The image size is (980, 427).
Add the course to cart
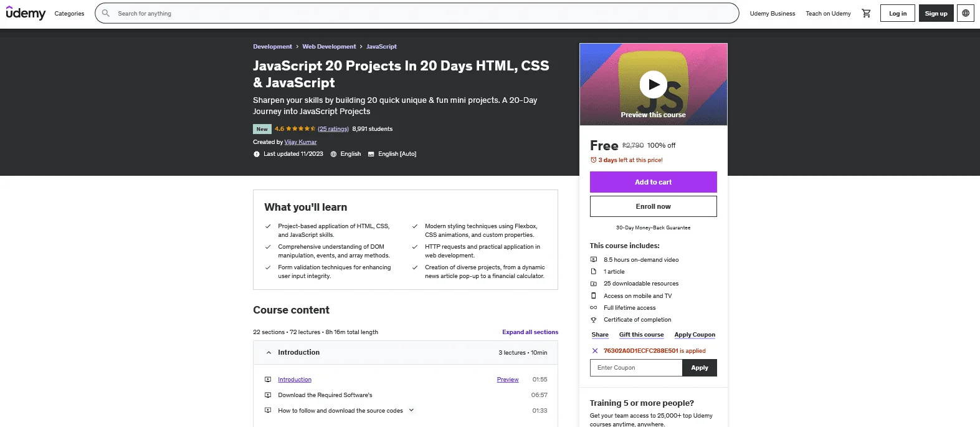(x=654, y=182)
